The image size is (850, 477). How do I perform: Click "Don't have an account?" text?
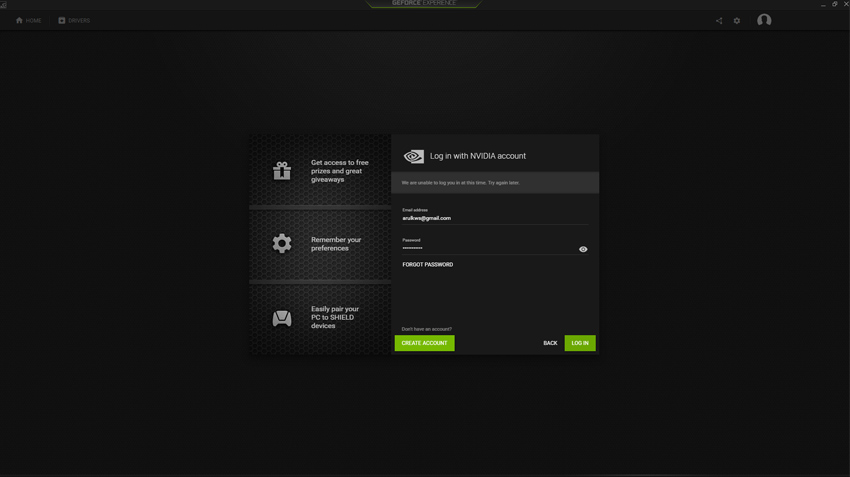tap(427, 329)
